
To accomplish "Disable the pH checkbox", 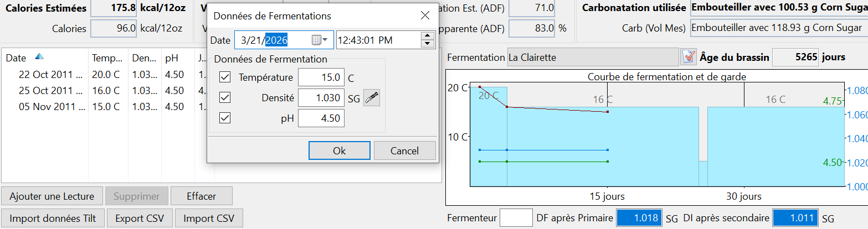I will [225, 118].
